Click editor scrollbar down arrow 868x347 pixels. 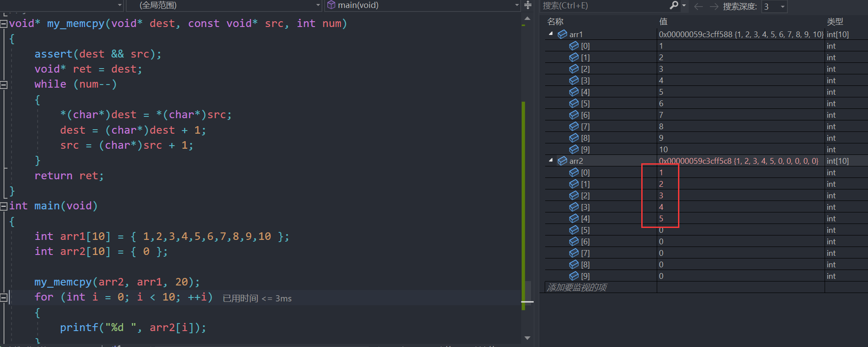[x=527, y=338]
